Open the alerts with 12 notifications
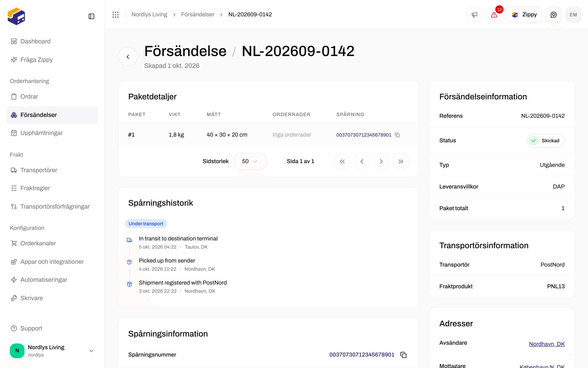The width and height of the screenshot is (588, 368). coord(494,15)
